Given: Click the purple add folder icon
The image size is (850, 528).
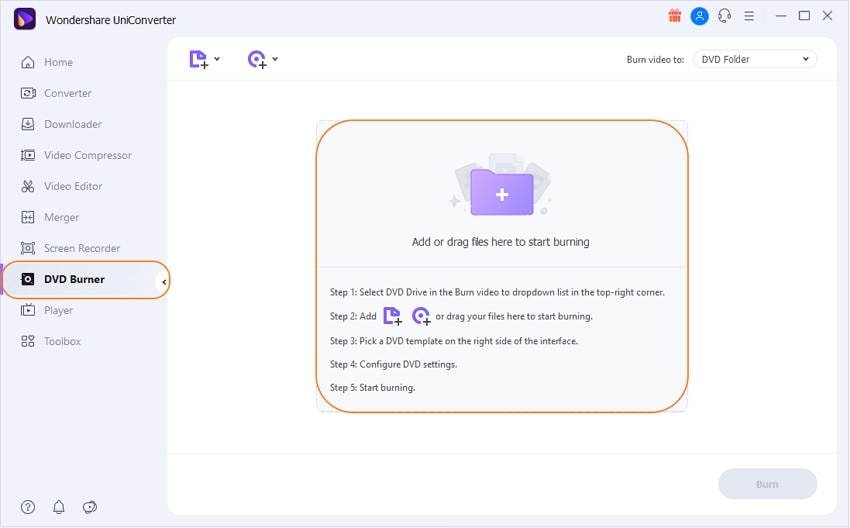Looking at the screenshot, I should pos(502,192).
